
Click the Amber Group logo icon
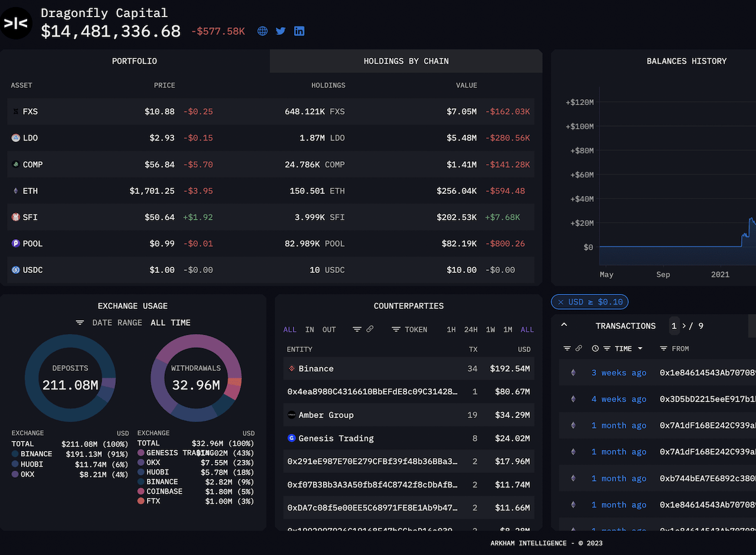pos(292,415)
